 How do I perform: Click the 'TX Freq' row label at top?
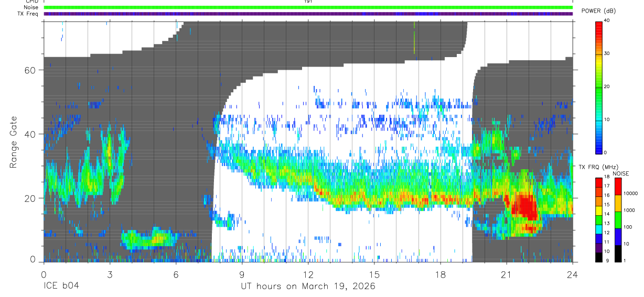point(28,14)
